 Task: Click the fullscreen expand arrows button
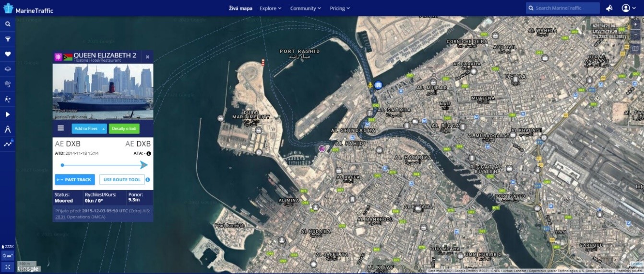8,266
